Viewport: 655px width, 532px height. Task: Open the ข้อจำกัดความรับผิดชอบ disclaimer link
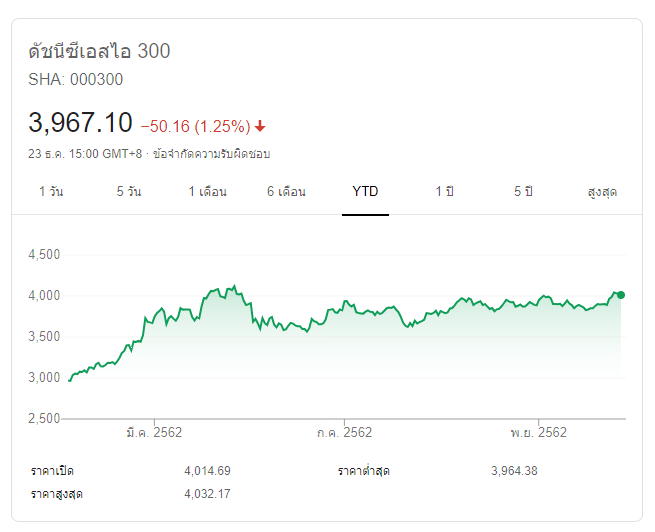click(x=211, y=154)
